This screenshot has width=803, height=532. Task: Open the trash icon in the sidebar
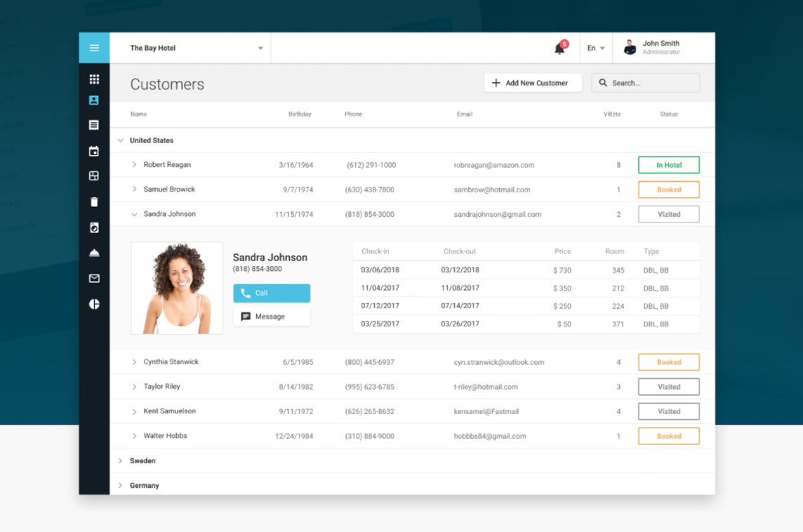pyautogui.click(x=94, y=201)
